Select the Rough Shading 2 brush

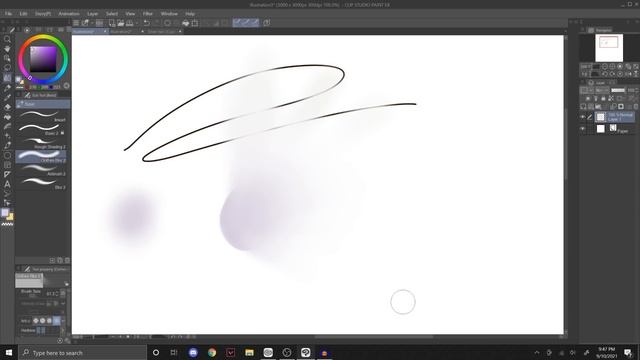click(x=42, y=143)
